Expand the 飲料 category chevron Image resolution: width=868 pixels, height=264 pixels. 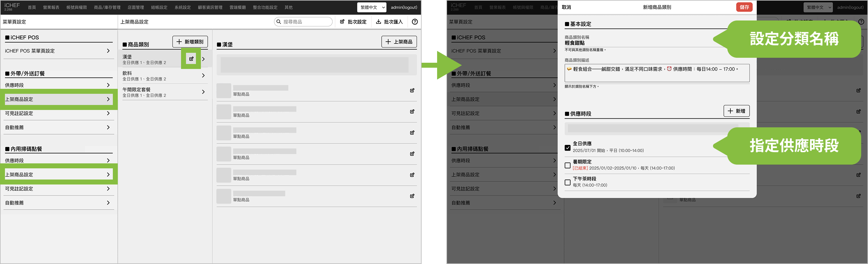[203, 75]
